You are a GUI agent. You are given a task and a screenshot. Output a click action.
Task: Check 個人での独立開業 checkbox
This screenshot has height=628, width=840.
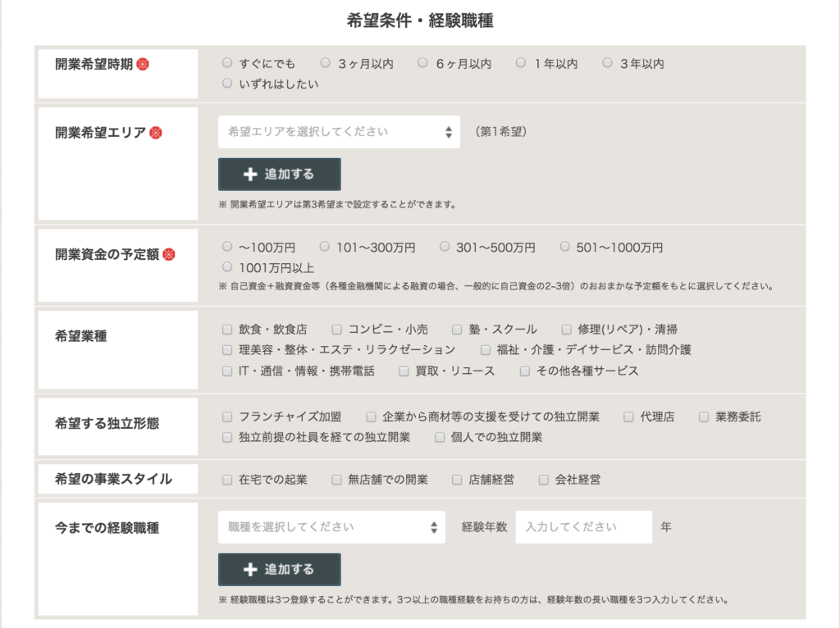(440, 438)
